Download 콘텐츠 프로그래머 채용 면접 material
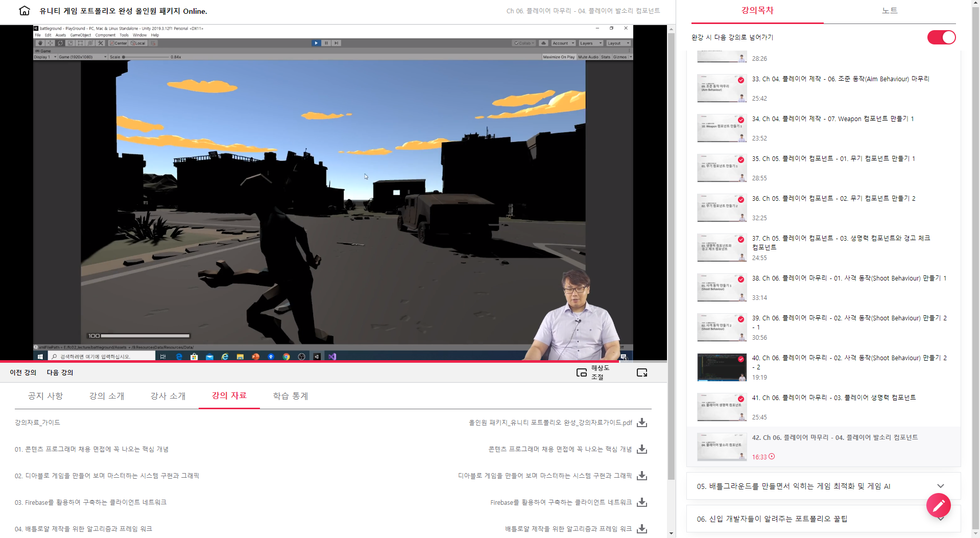This screenshot has width=980, height=538. pyautogui.click(x=642, y=449)
